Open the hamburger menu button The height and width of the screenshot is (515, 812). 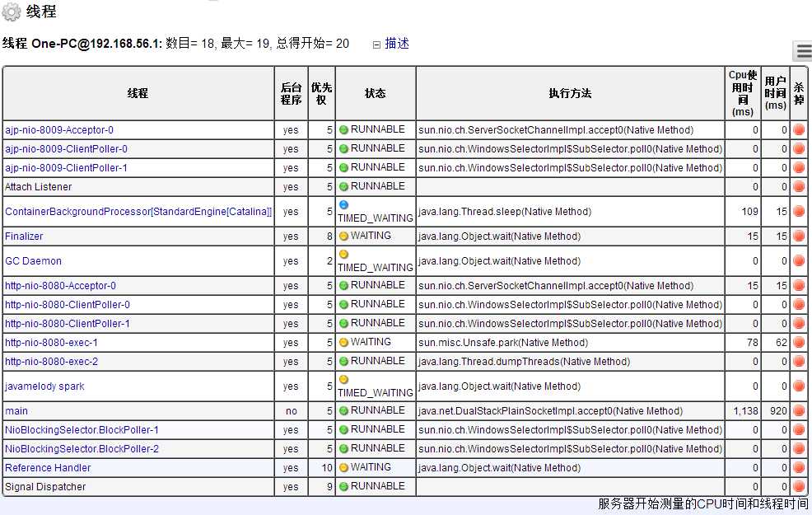click(x=803, y=51)
